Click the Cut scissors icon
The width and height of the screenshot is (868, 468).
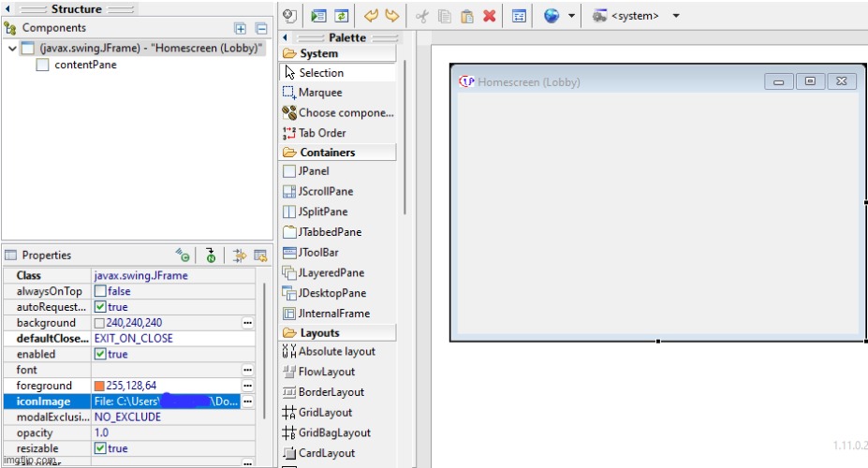click(421, 17)
